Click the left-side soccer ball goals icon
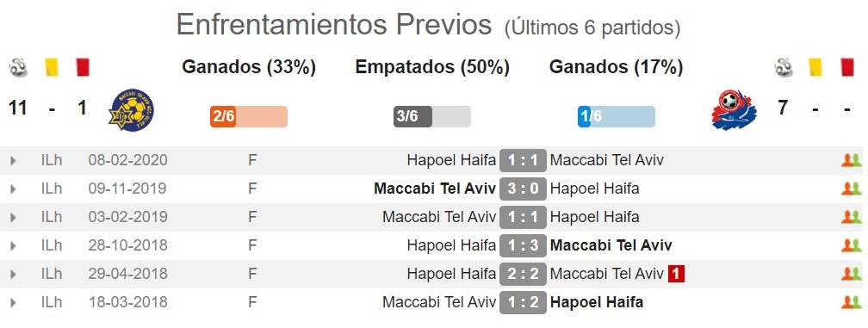 coord(18,67)
